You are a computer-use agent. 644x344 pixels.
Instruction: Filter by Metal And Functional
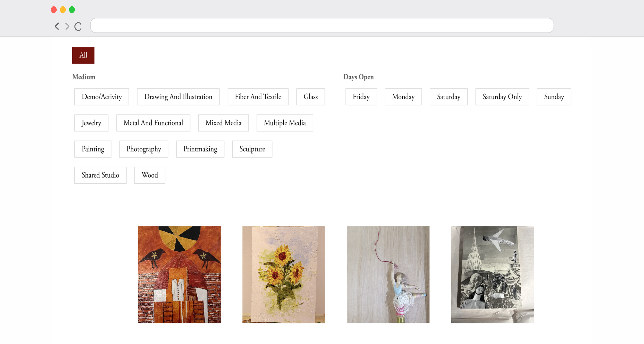(153, 123)
